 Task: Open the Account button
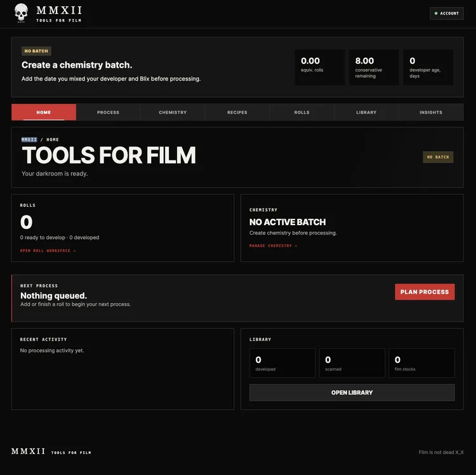point(447,13)
